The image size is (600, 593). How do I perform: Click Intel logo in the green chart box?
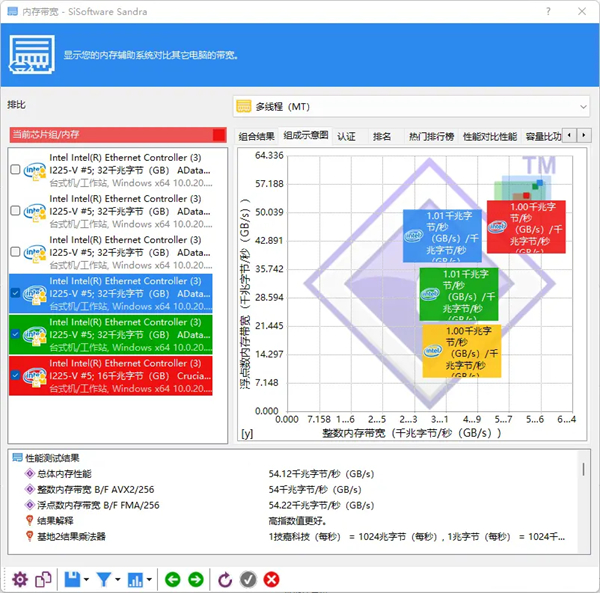tap(430, 294)
